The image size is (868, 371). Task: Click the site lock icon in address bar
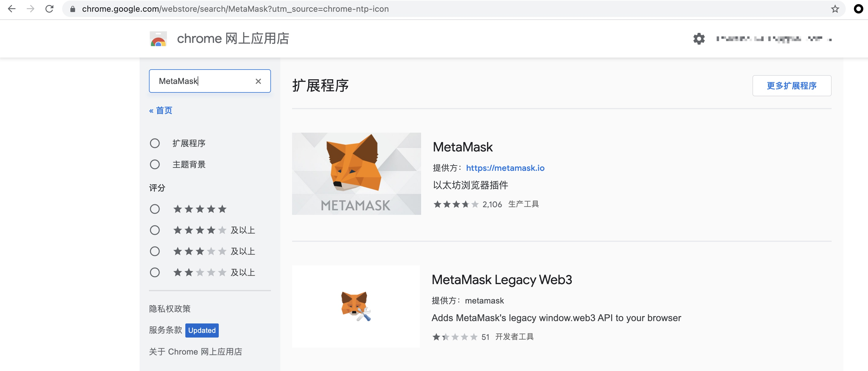pyautogui.click(x=72, y=9)
